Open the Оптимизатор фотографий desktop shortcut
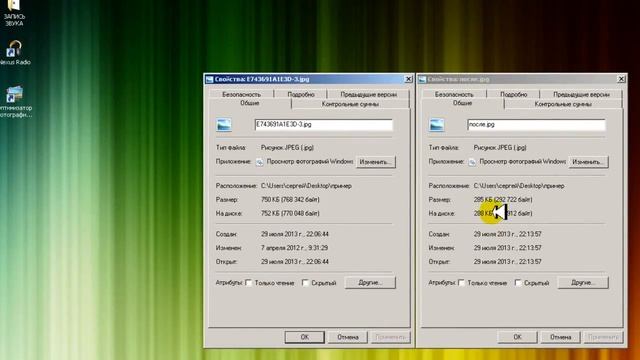 click(x=15, y=101)
